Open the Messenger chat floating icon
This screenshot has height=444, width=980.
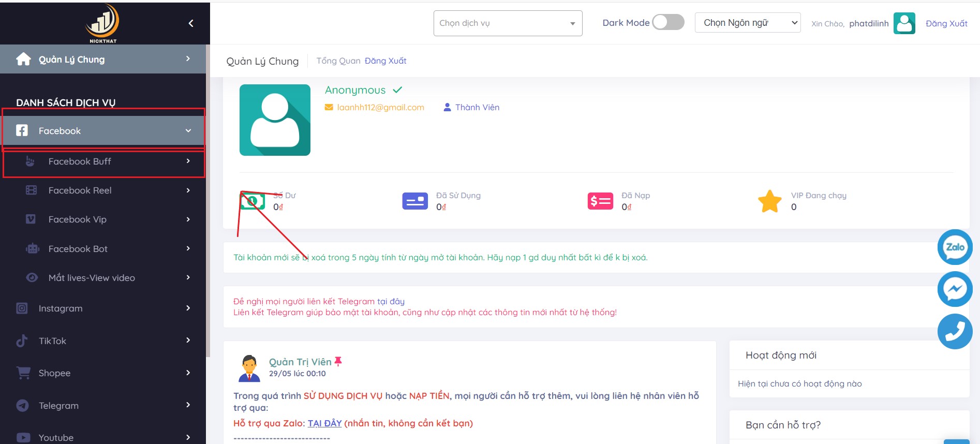click(x=955, y=289)
